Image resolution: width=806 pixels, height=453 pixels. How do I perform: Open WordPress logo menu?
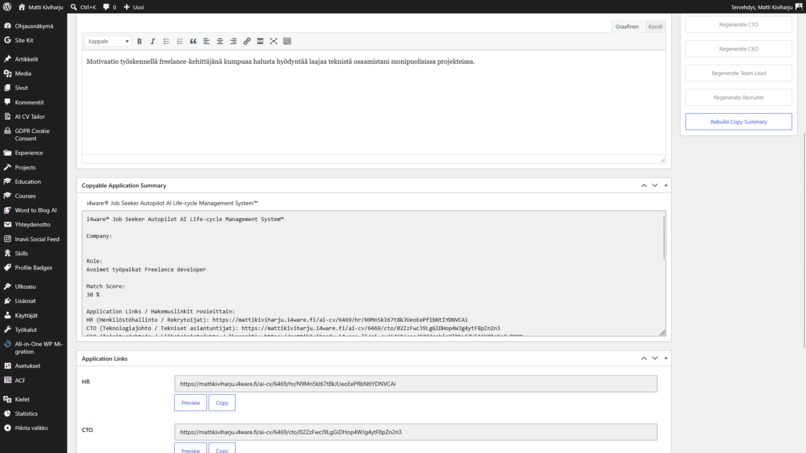click(x=7, y=7)
